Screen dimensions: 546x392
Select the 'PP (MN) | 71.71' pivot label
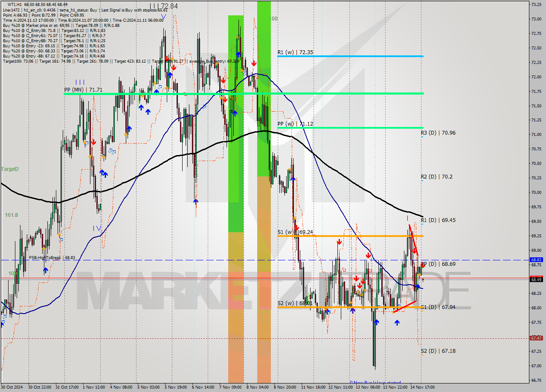pyautogui.click(x=83, y=90)
